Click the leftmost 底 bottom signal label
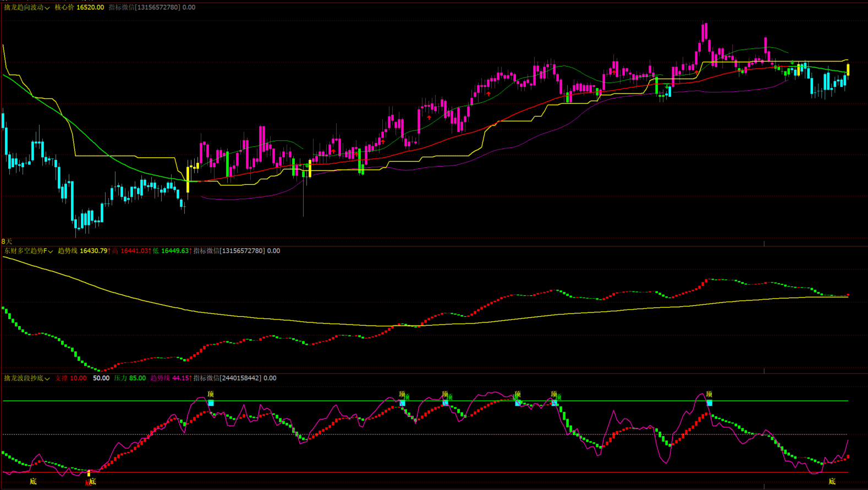This screenshot has width=868, height=490. coord(33,481)
